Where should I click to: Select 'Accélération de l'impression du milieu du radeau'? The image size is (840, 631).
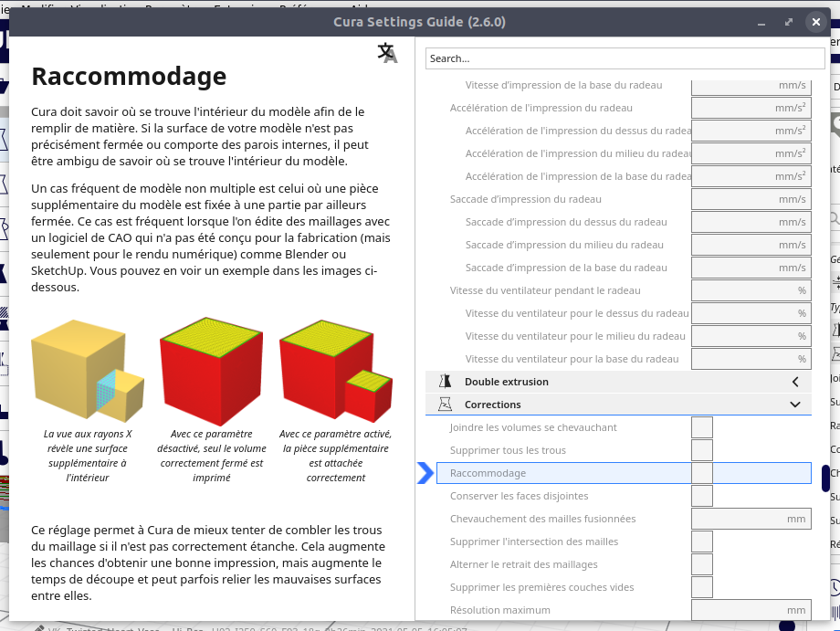579,153
